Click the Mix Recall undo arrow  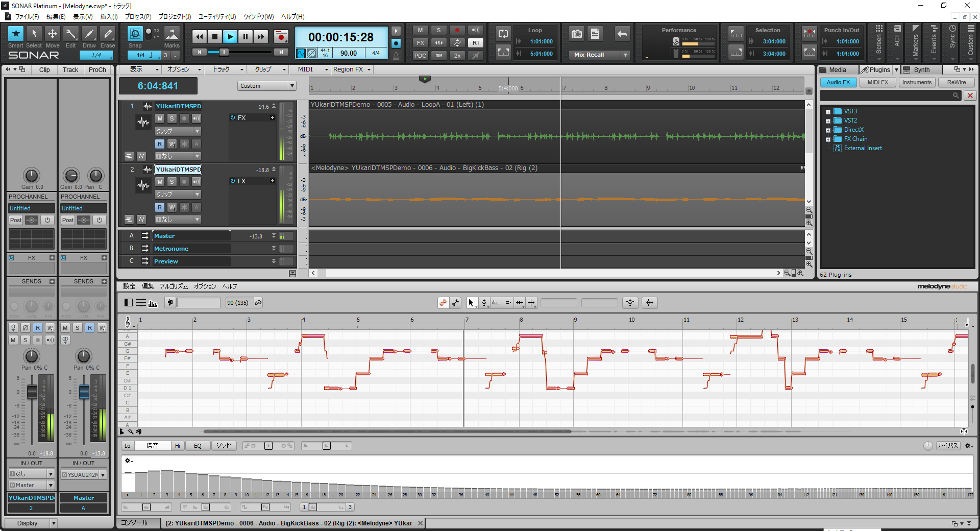(622, 34)
